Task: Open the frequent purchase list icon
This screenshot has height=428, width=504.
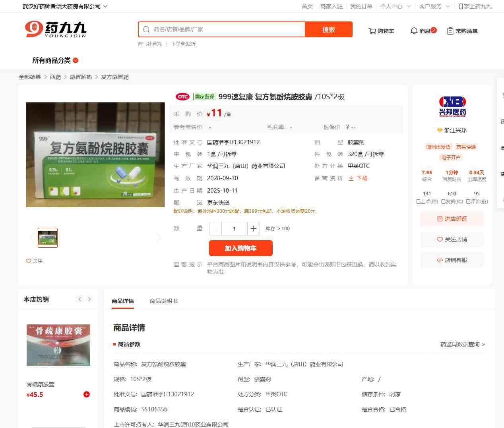Action: pyautogui.click(x=450, y=31)
